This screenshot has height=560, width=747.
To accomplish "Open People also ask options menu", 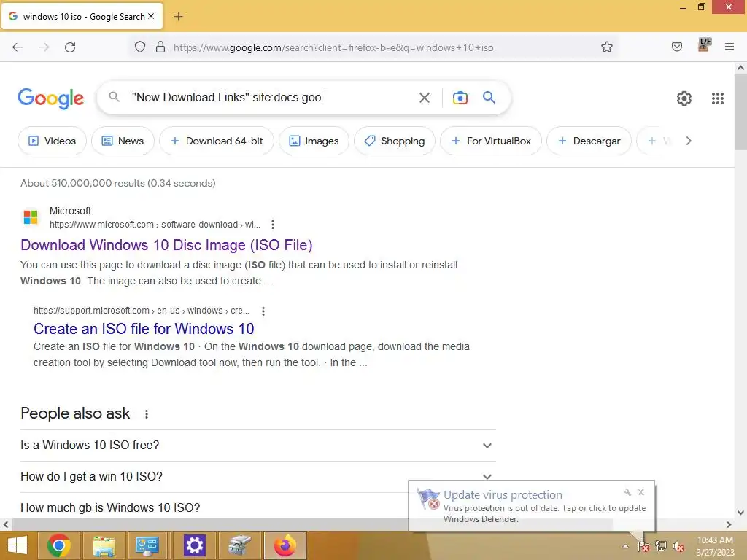I will pos(147,414).
